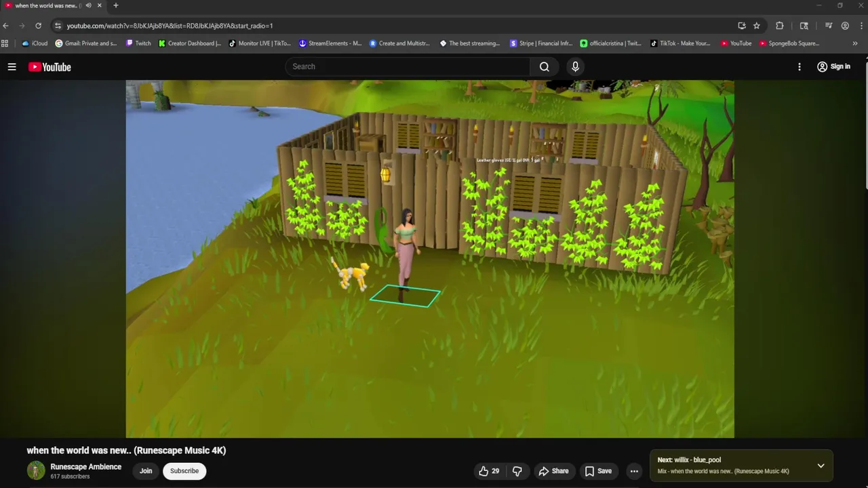Go forward in browser history
The height and width of the screenshot is (488, 868).
[22, 26]
